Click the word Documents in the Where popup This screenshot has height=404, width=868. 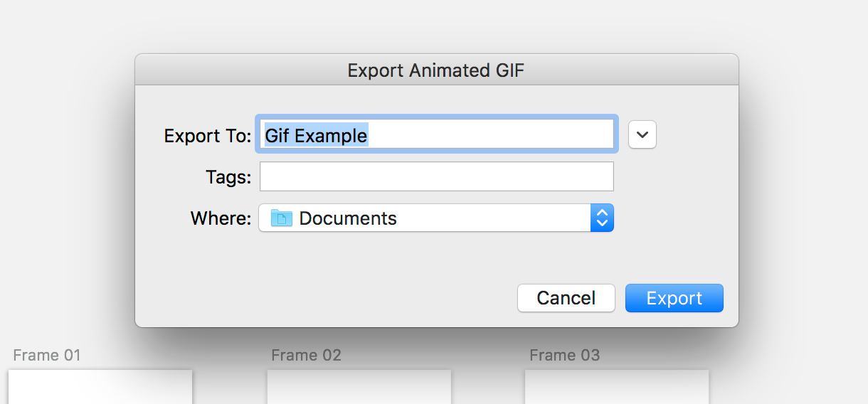coord(348,218)
